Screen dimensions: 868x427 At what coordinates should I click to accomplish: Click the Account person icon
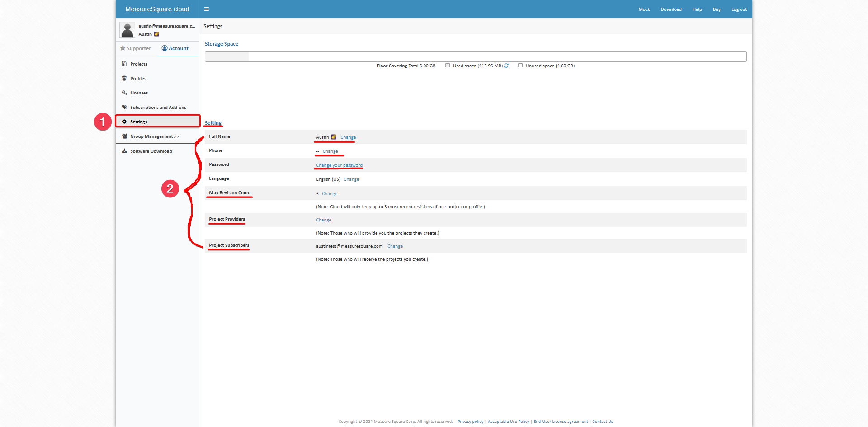pos(165,48)
